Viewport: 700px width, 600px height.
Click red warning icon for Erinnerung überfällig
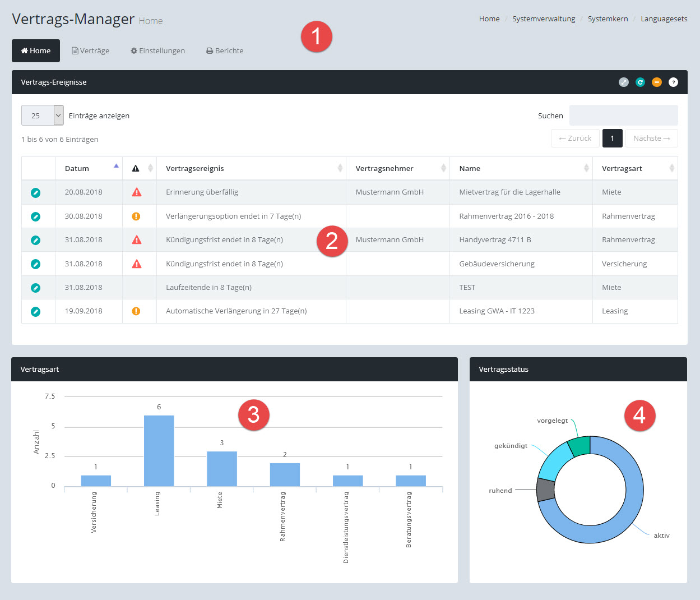(136, 192)
